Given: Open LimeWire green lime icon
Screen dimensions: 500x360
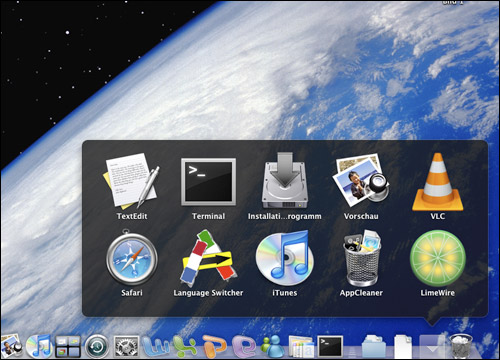Looking at the screenshot, I should 438,258.
